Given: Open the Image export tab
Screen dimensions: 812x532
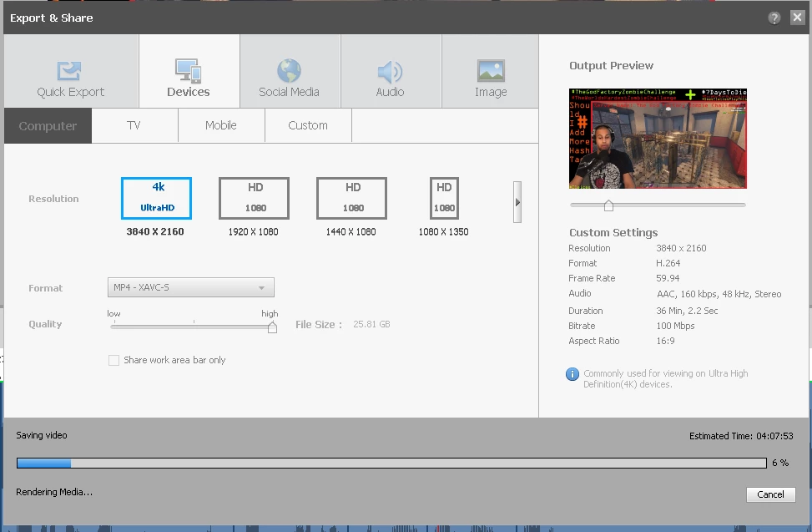Looking at the screenshot, I should click(x=491, y=72).
